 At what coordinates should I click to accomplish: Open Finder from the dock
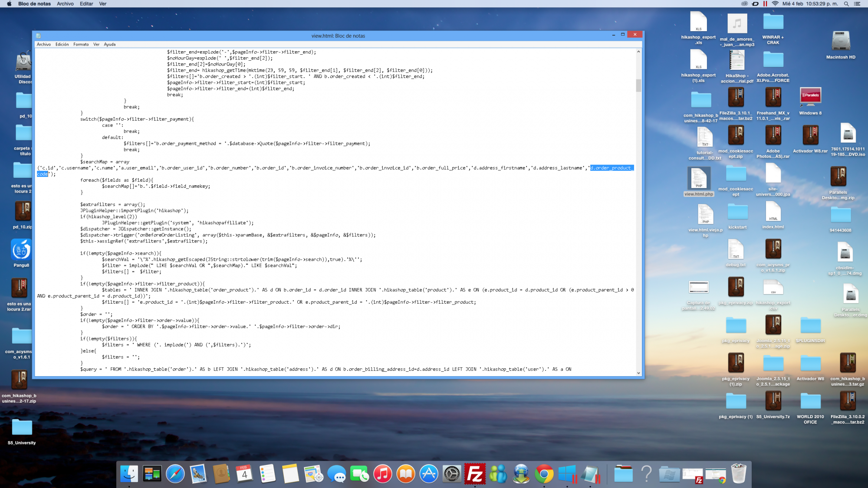tap(129, 474)
